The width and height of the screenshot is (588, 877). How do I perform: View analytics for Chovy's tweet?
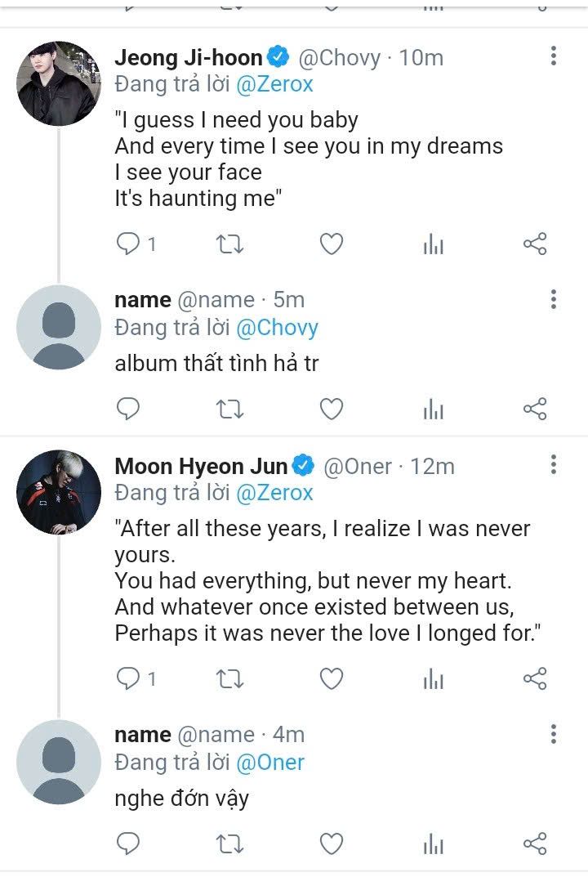(433, 244)
